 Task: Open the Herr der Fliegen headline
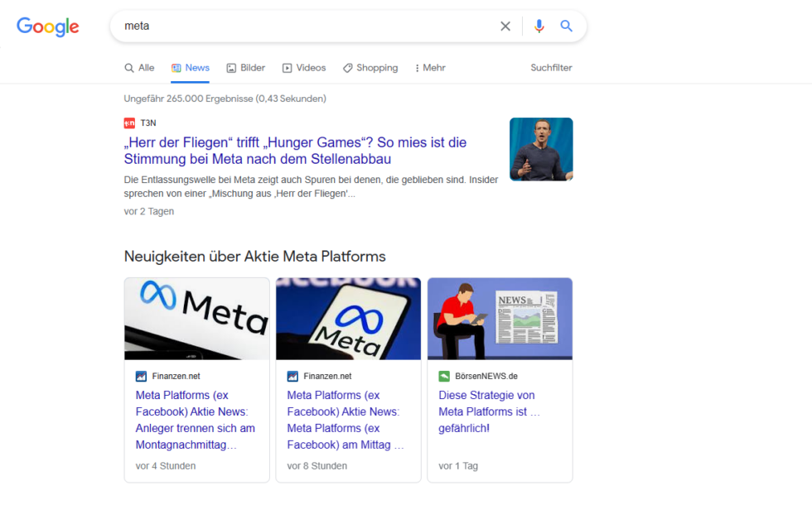click(295, 151)
